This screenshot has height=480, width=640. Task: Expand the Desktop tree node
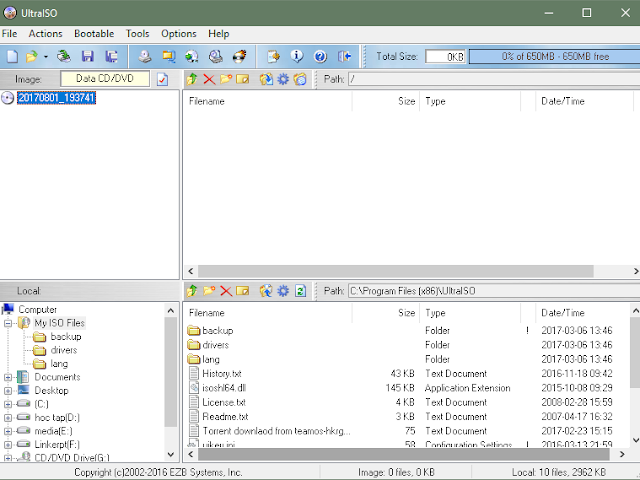pyautogui.click(x=8, y=391)
